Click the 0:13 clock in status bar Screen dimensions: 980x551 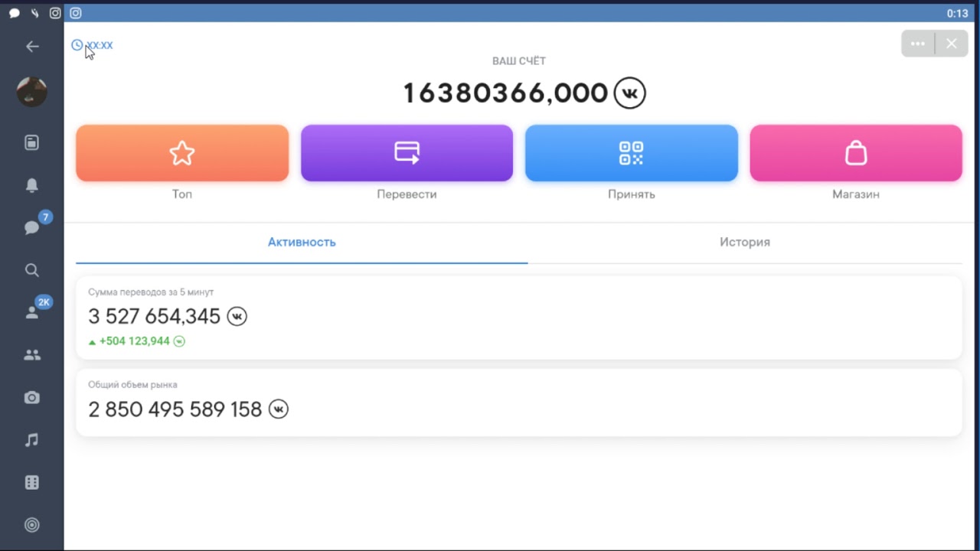coord(957,13)
